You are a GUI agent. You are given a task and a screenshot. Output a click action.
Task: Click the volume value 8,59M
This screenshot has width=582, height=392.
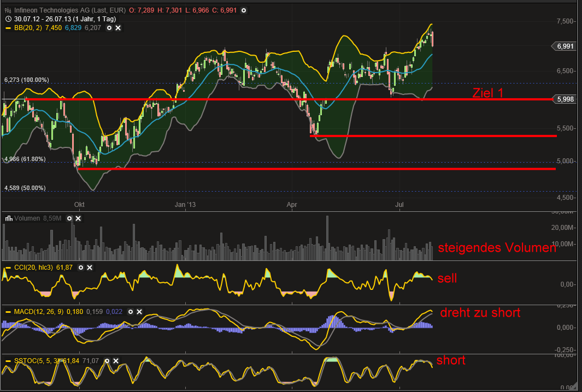[52, 218]
